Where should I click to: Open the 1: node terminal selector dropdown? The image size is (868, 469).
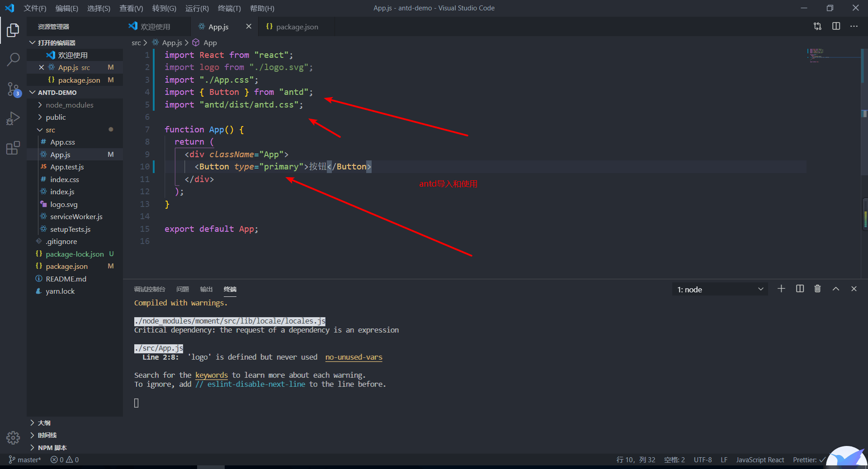pos(720,289)
